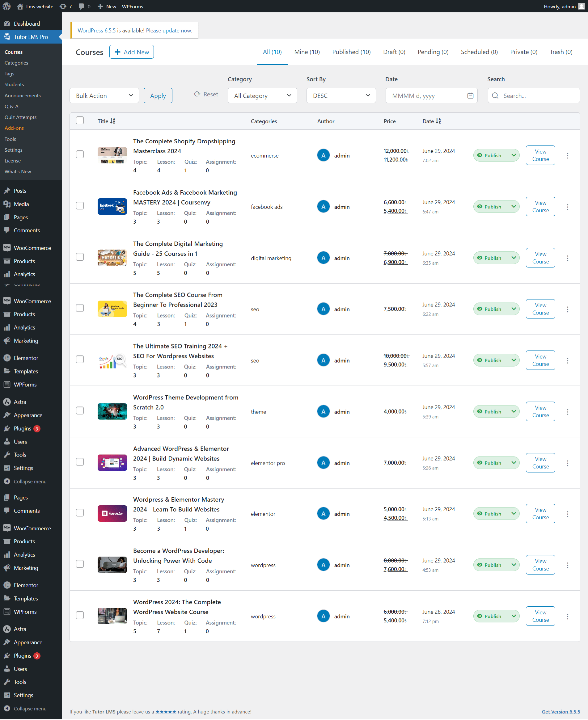Image resolution: width=588 pixels, height=720 pixels.
Task: Open the calendar icon in Date field
Action: 470,95
